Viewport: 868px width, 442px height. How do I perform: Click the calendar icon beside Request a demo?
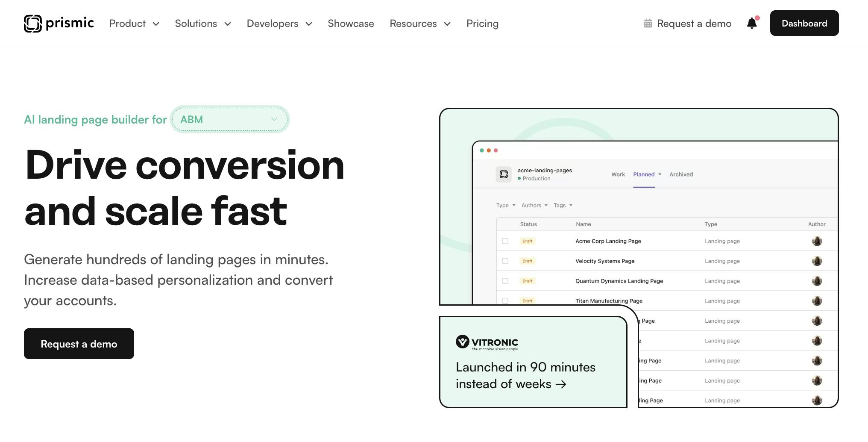click(648, 24)
